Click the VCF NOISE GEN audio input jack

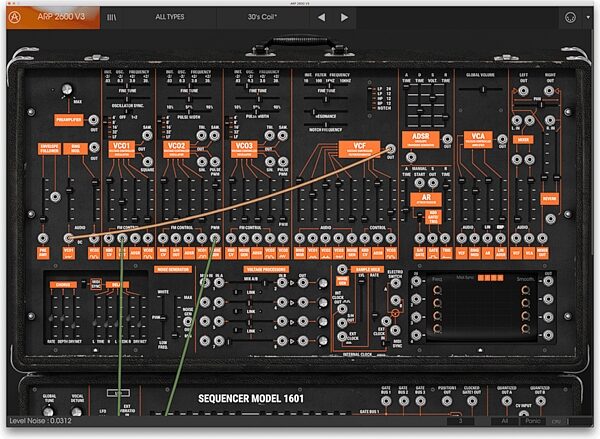352,238
